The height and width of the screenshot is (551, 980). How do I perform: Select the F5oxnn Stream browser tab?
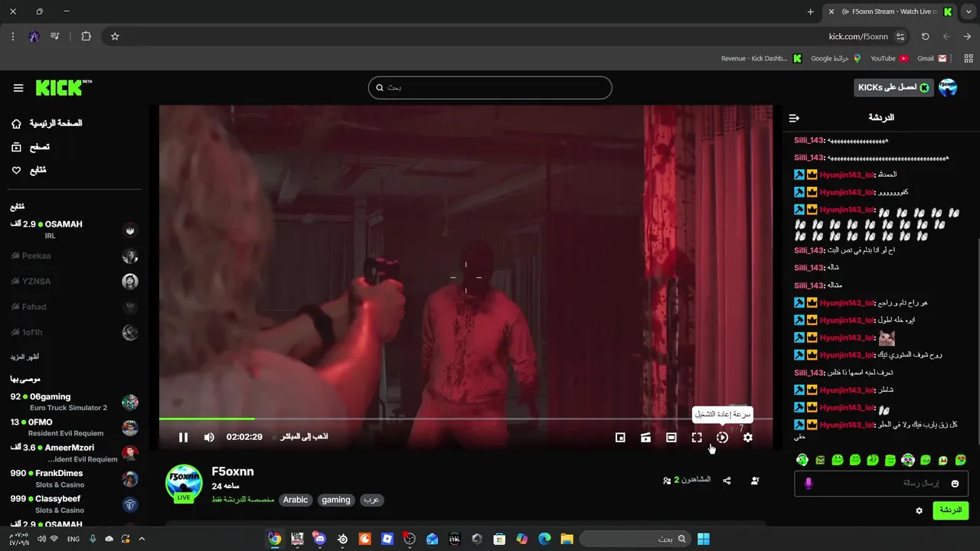click(x=890, y=11)
